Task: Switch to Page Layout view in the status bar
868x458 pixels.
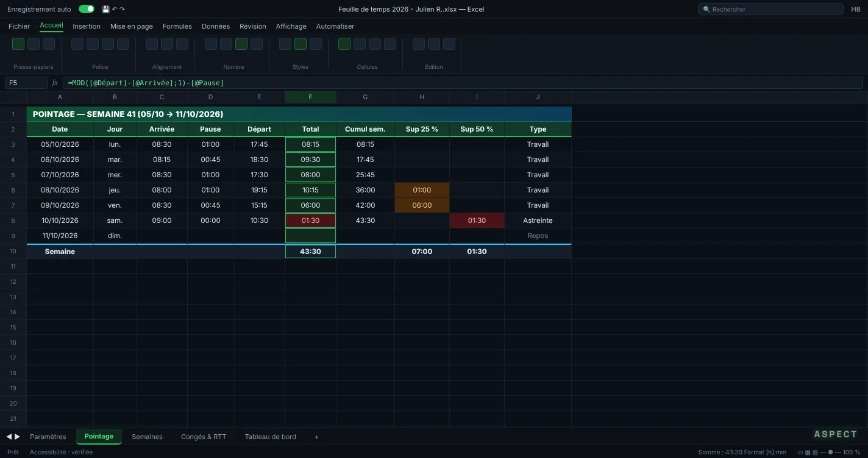Action: click(x=808, y=453)
